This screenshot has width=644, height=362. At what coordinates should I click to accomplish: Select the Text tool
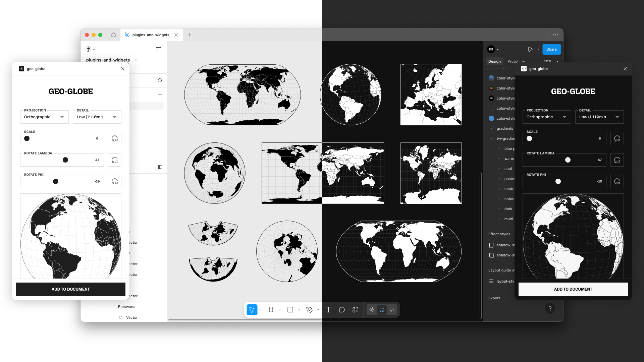tap(328, 310)
